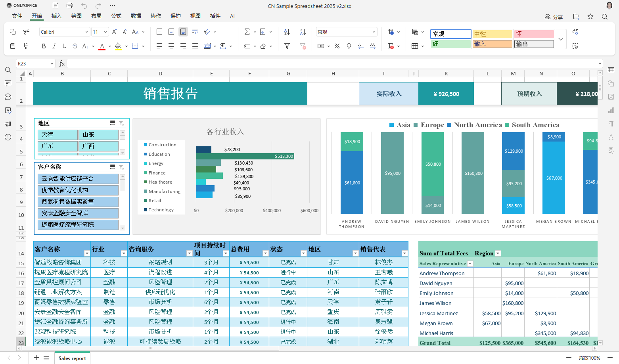Open the Search icon in the left sidebar

pyautogui.click(x=8, y=70)
